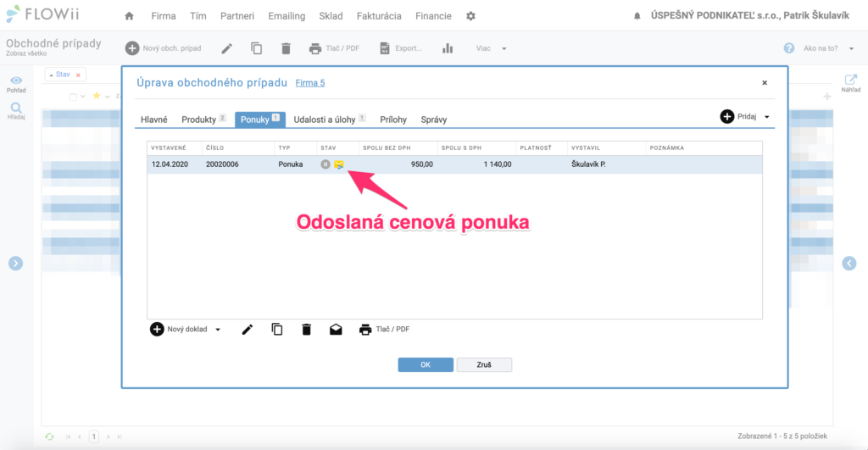
Task: Edit business case with top toolbar pencil
Action: (227, 48)
